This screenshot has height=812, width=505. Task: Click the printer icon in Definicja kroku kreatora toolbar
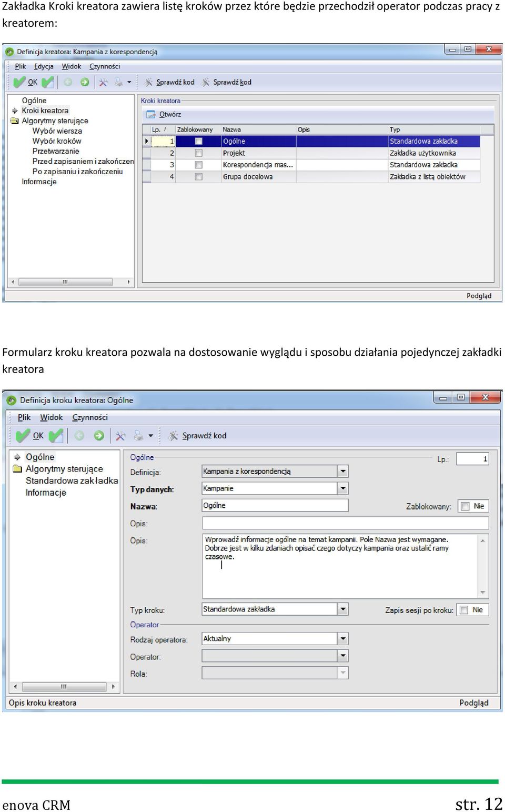click(x=138, y=436)
